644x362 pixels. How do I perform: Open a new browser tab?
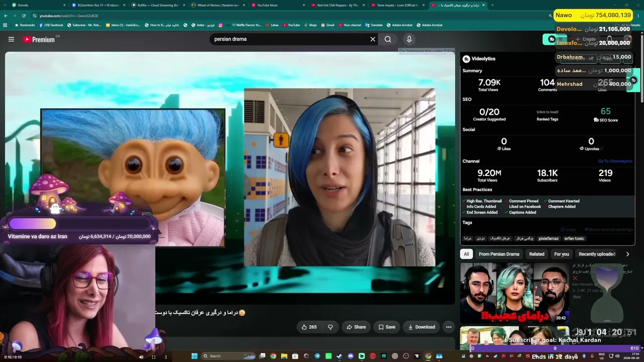(x=492, y=5)
